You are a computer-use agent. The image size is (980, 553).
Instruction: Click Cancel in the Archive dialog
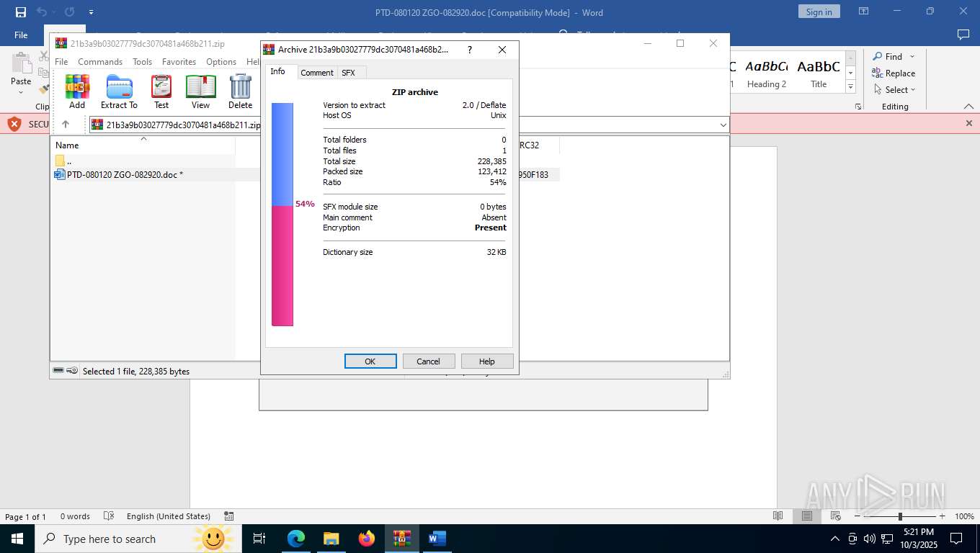(x=428, y=361)
